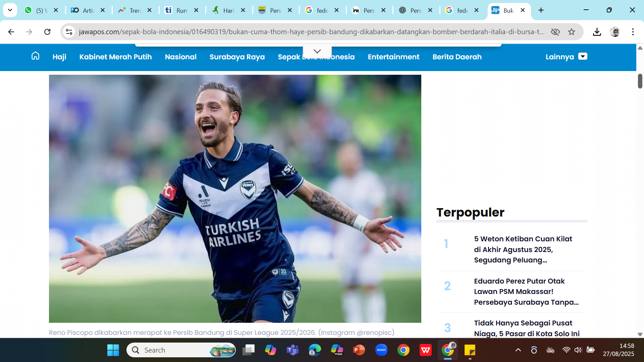The image size is (644, 362).
Task: Open Sticky Notes from the taskbar
Action: click(x=470, y=350)
